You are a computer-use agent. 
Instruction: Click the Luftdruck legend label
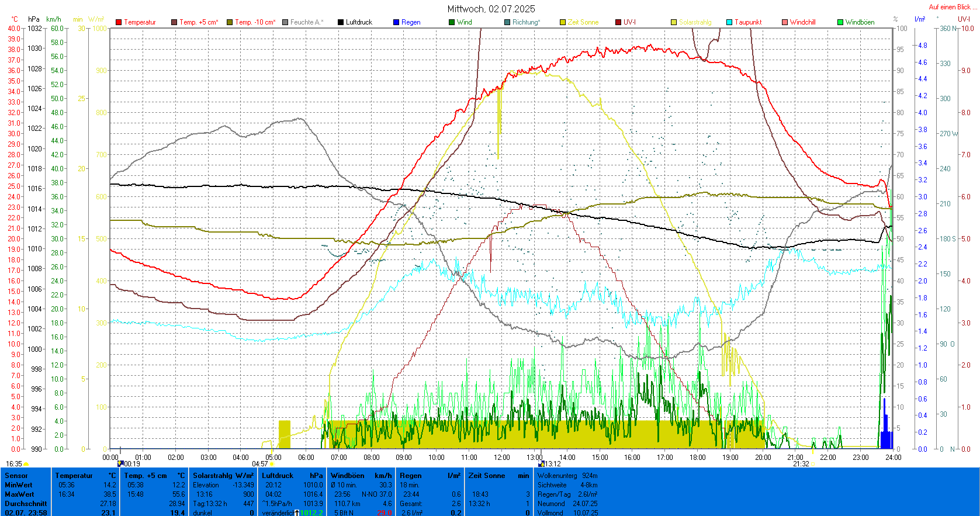point(359,22)
